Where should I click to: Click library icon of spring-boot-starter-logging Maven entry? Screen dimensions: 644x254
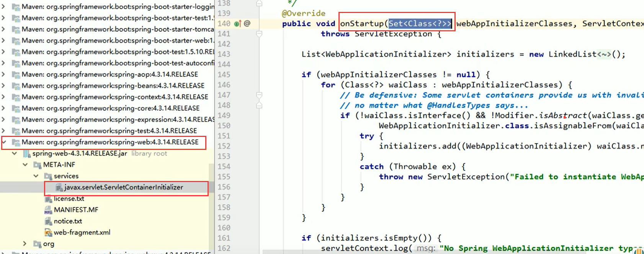16,7
